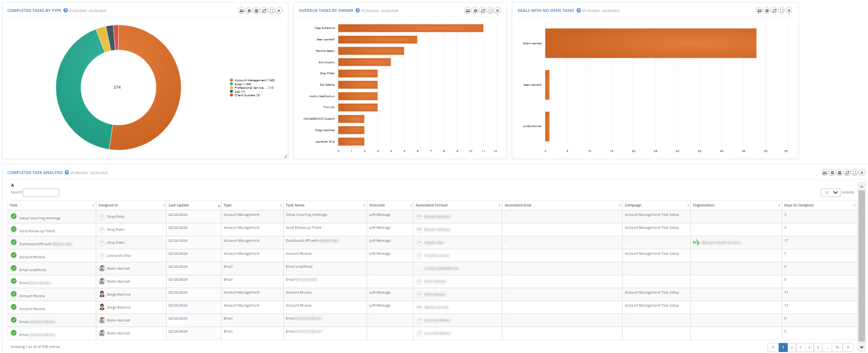Click calendar icon on Completed Tasks By Type widget
The height and width of the screenshot is (353, 868).
pyautogui.click(x=256, y=10)
